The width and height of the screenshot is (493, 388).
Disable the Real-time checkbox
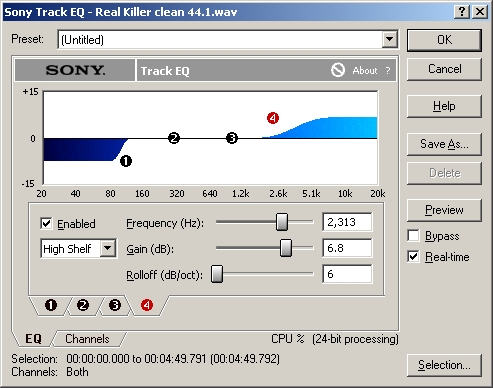(x=413, y=257)
